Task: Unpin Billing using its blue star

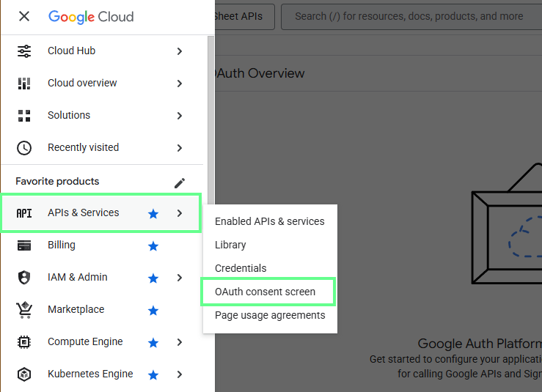Action: [153, 246]
